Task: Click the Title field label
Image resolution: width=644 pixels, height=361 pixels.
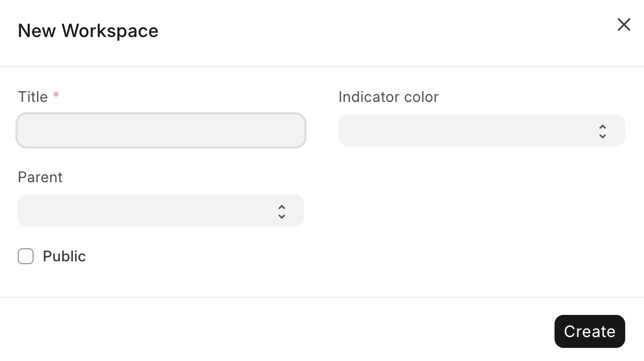Action: click(32, 97)
